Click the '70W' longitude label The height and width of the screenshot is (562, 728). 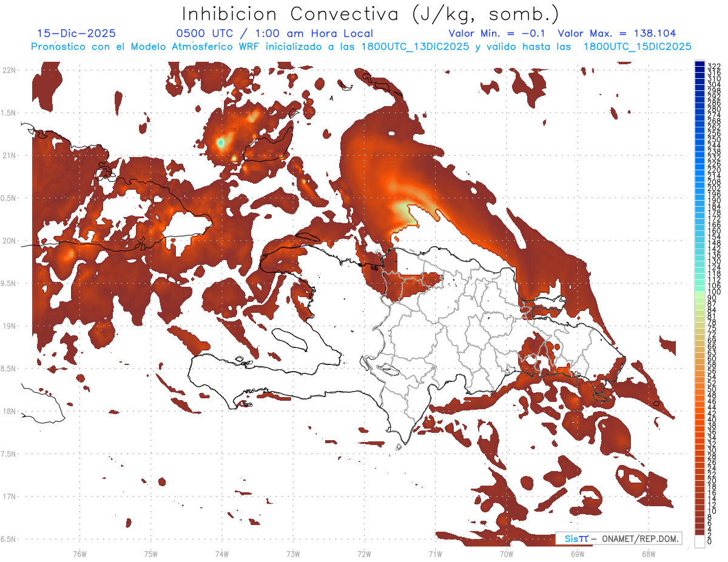506,554
